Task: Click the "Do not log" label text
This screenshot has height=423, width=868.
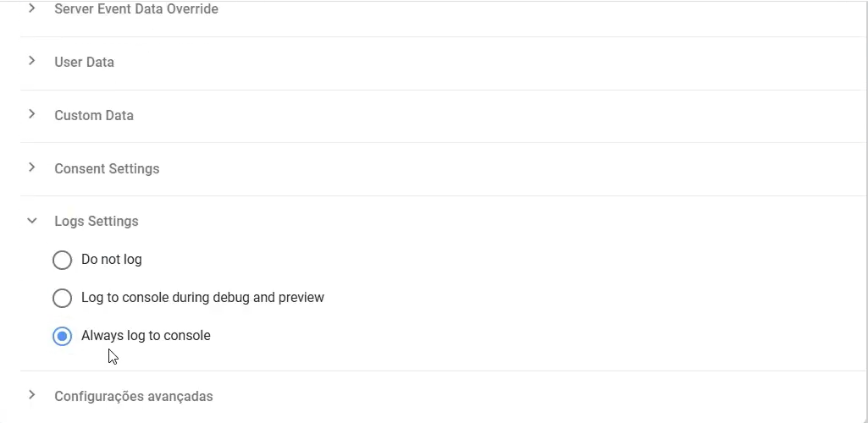Action: click(x=112, y=260)
